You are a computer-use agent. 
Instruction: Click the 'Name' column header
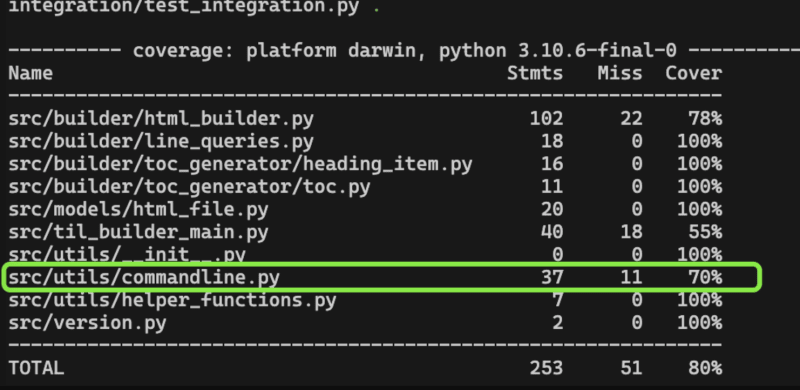coord(31,74)
